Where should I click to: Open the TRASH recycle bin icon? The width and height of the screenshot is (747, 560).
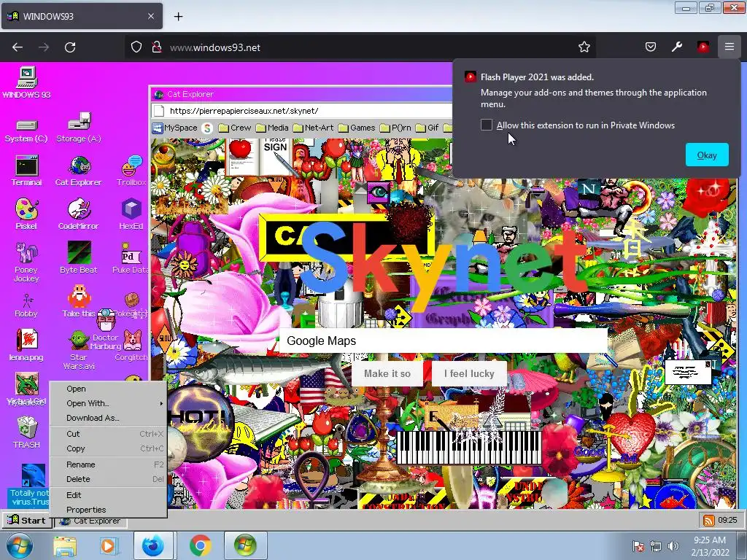(27, 432)
